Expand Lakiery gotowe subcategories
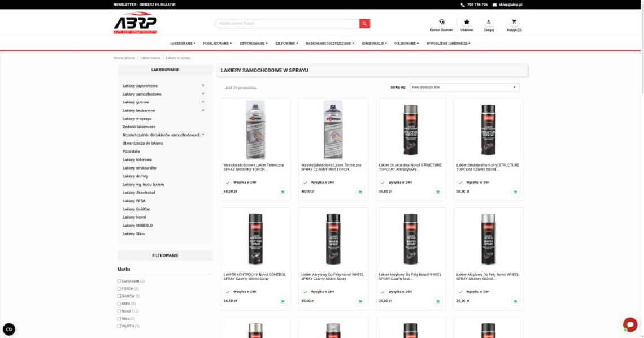This screenshot has height=338, width=644. tap(203, 102)
